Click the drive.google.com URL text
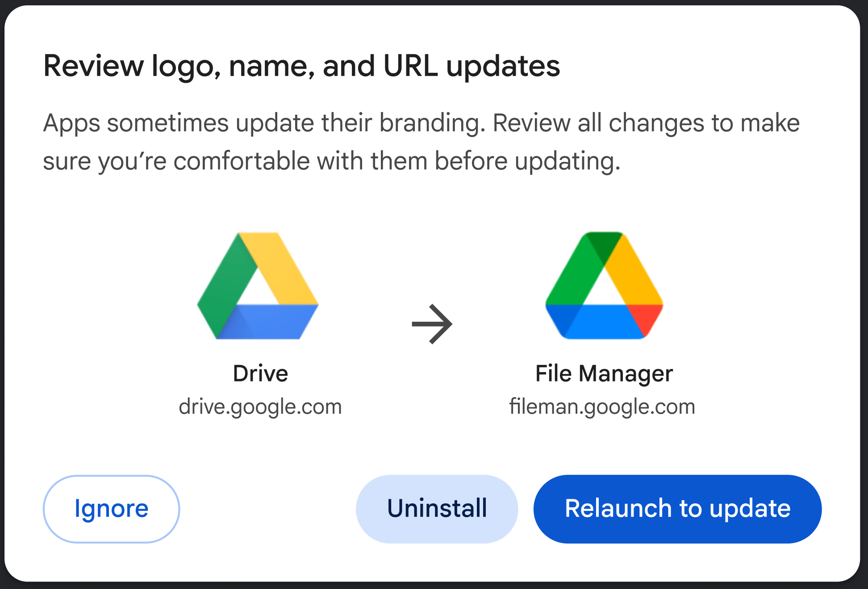 pos(260,407)
